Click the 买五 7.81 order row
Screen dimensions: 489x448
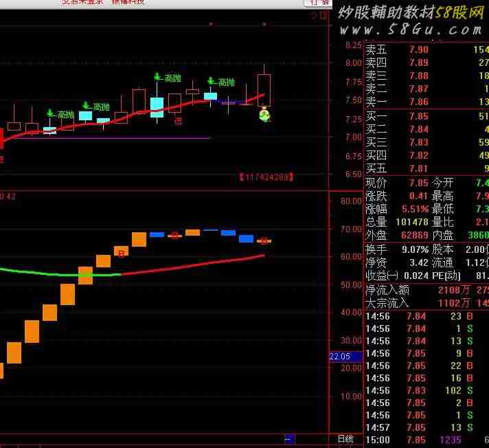[427, 169]
